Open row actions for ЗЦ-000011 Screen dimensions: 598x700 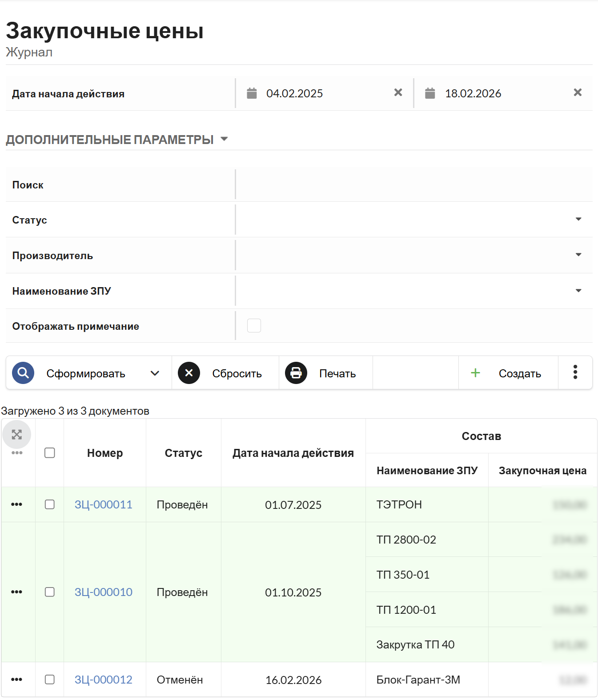[x=17, y=504]
